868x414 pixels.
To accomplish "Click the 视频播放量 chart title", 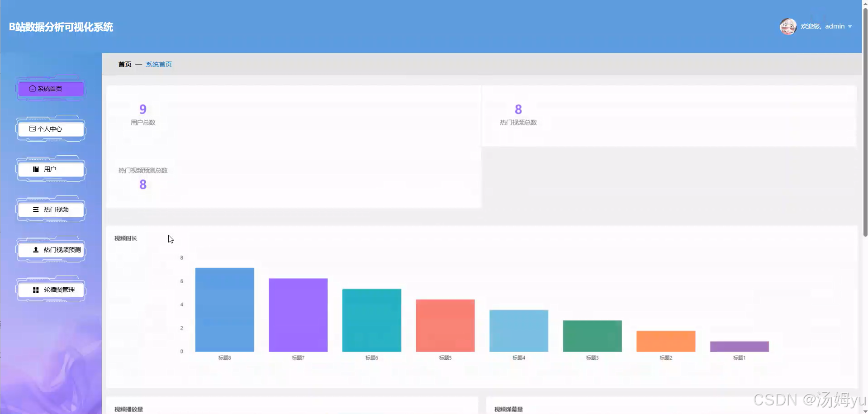I will click(129, 409).
